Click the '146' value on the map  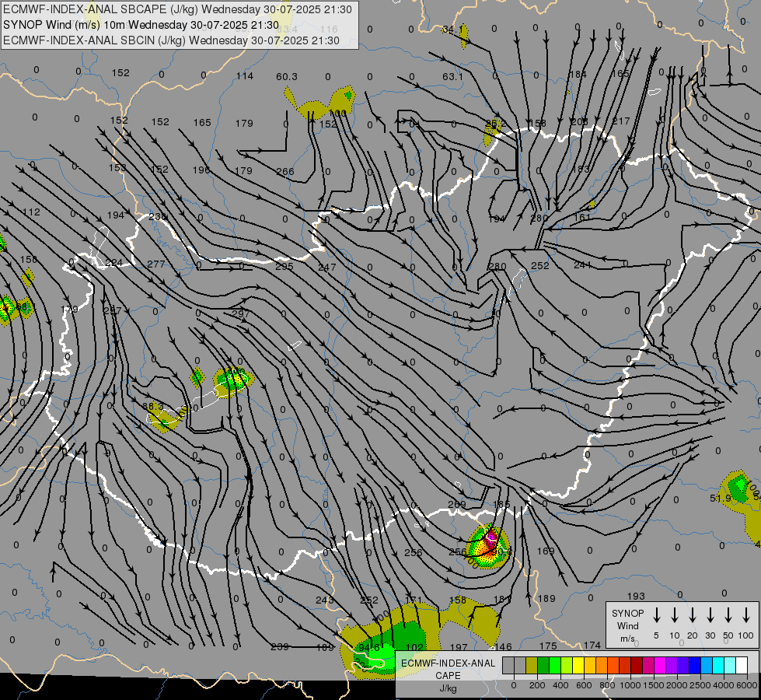[503, 646]
